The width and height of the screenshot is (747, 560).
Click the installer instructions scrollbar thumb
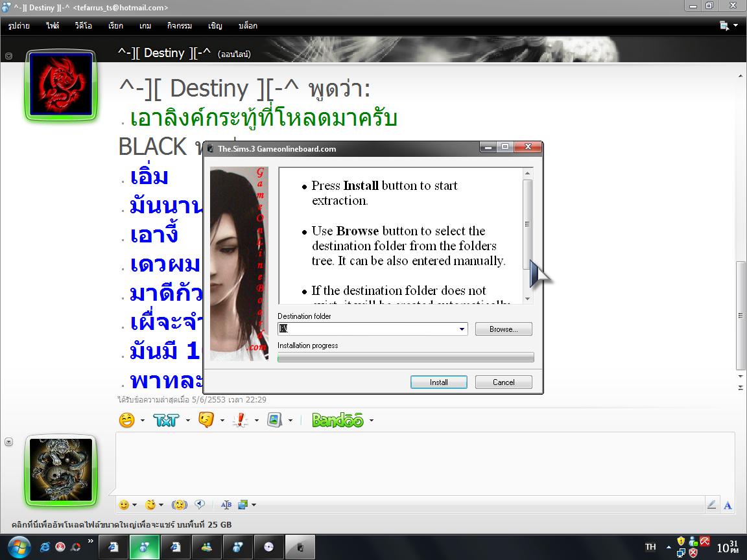527,224
